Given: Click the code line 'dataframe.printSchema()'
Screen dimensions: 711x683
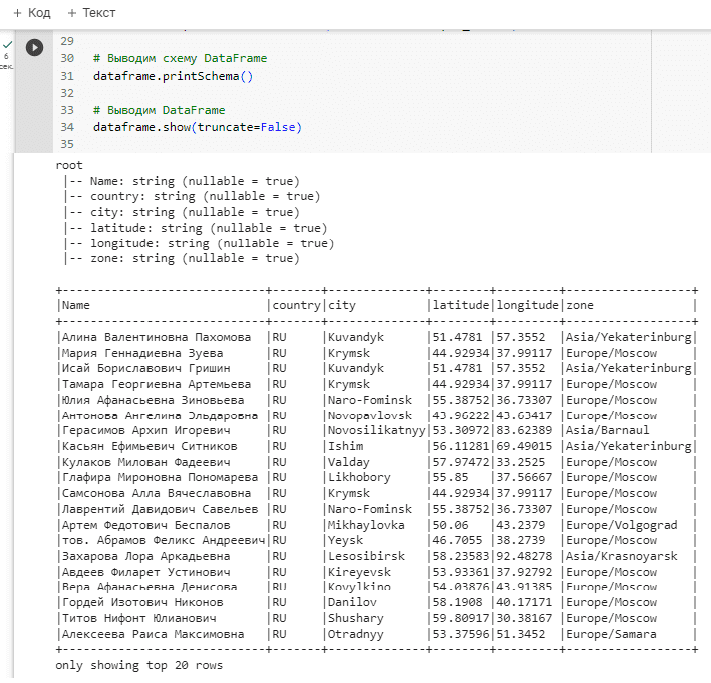Looking at the screenshot, I should [x=173, y=76].
